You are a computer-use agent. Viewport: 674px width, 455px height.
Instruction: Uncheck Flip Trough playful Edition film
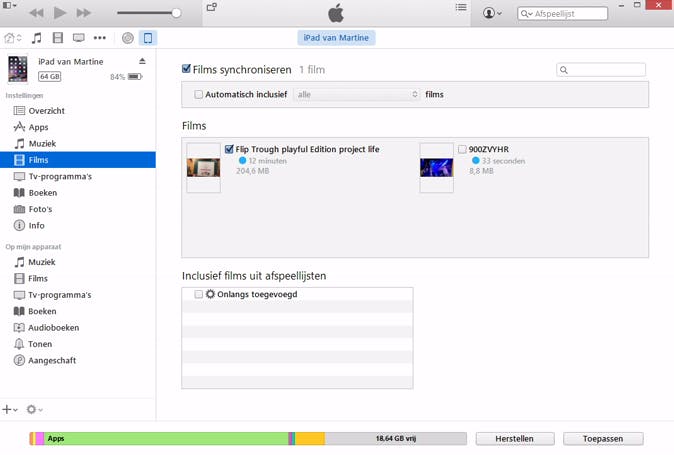click(229, 149)
